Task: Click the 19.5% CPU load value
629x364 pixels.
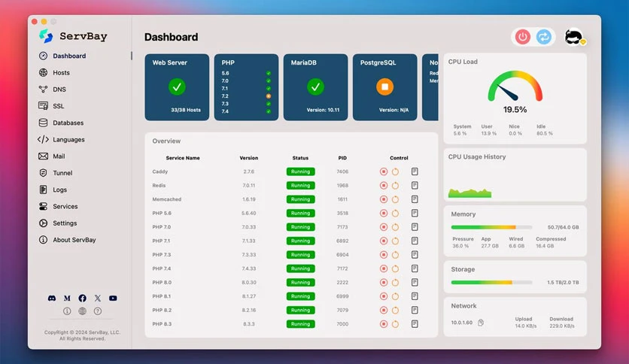Action: 515,110
